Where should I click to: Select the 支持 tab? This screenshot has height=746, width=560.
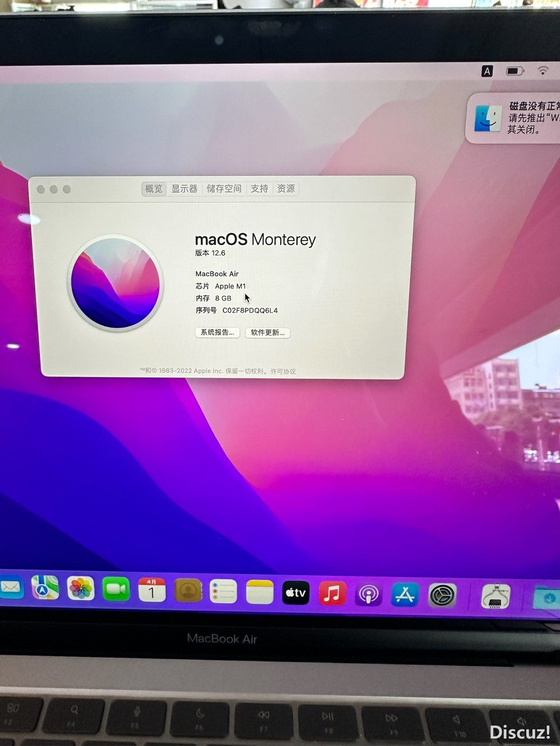(x=259, y=188)
